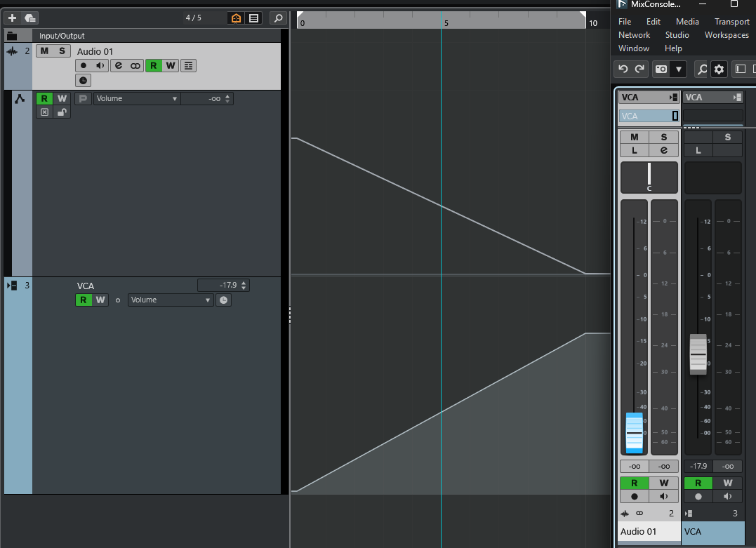756x548 pixels.
Task: Toggle Write automation on Audio 01 track header
Action: 170,65
